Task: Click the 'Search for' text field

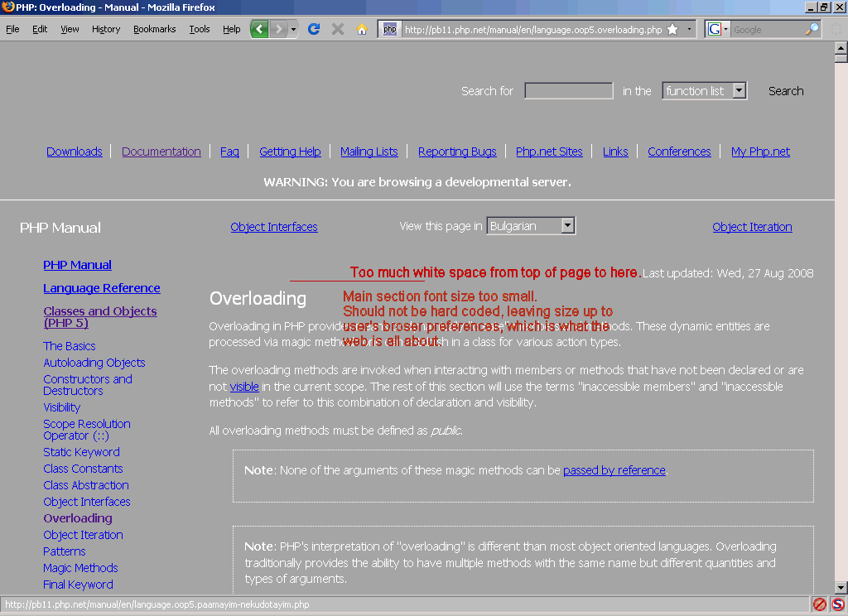Action: [x=568, y=91]
